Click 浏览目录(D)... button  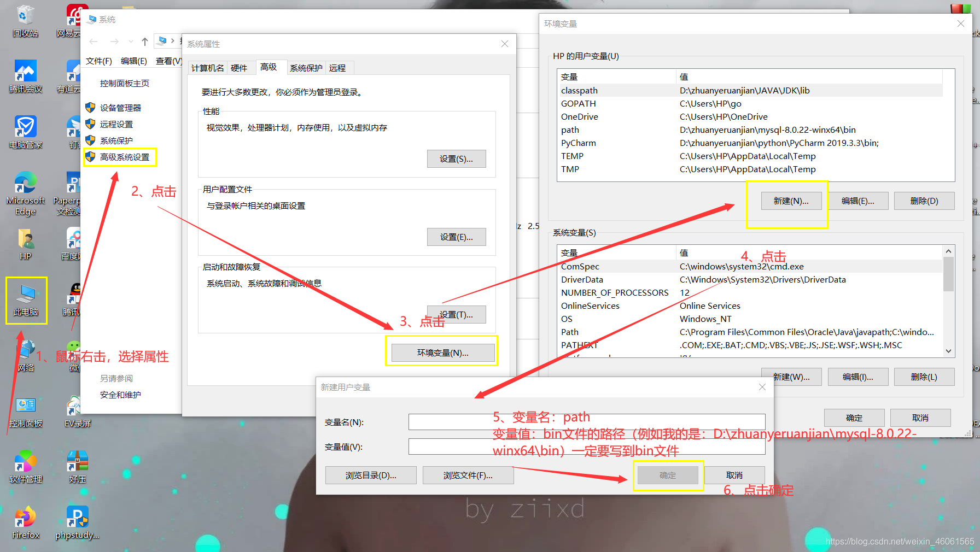[371, 475]
